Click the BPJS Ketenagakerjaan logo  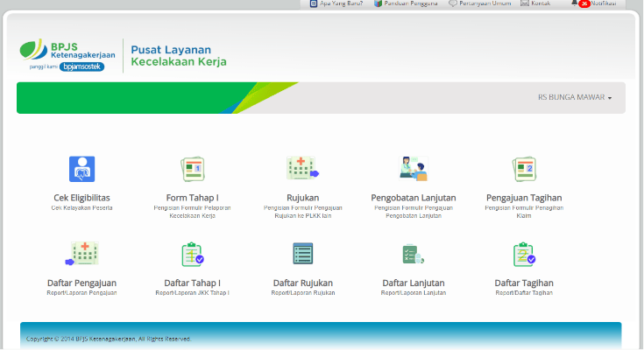pyautogui.click(x=67, y=55)
